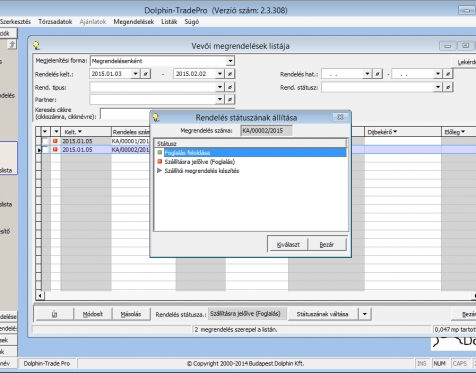Screen dimensions: 476x373
Task: Click the Státusz column header in the dialog
Action: (251, 144)
